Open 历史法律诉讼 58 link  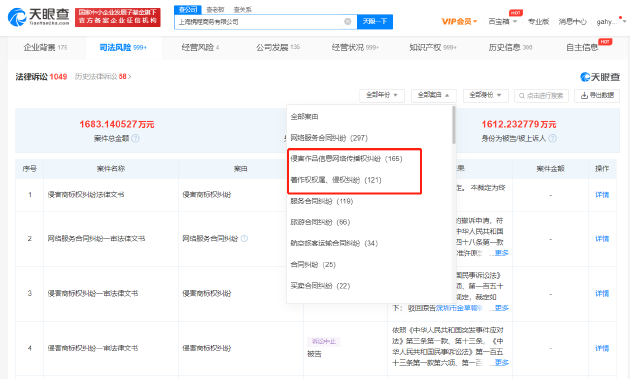click(x=103, y=76)
